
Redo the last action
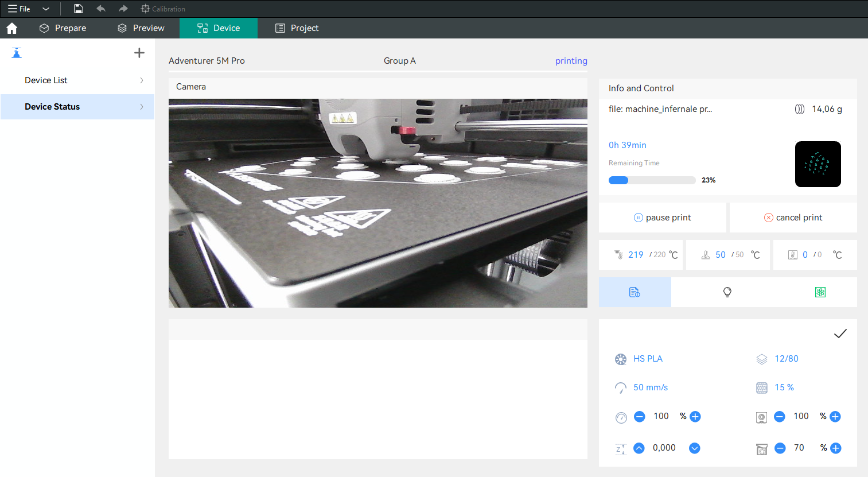[123, 9]
